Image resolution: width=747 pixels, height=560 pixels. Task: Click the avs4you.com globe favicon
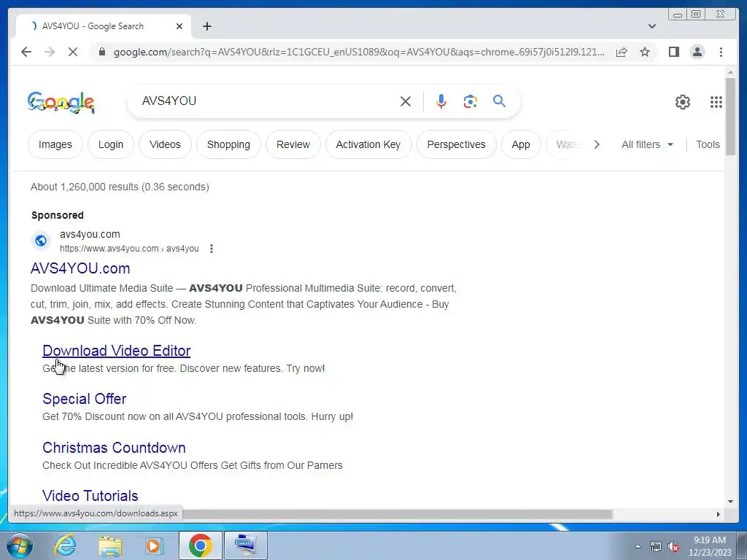click(x=41, y=241)
